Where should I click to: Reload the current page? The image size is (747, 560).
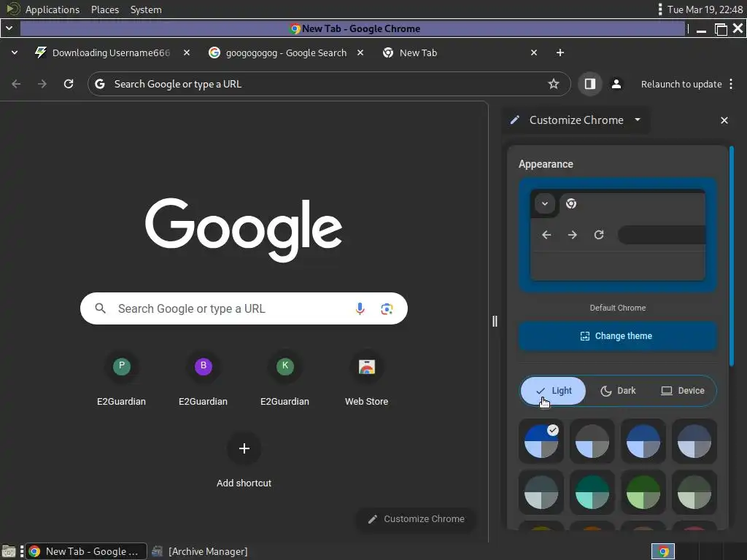click(69, 85)
